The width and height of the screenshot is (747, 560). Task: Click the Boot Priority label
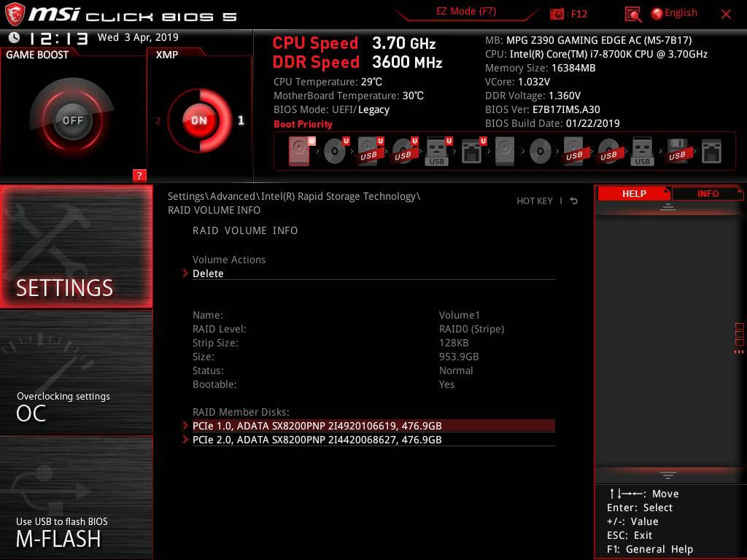[303, 124]
